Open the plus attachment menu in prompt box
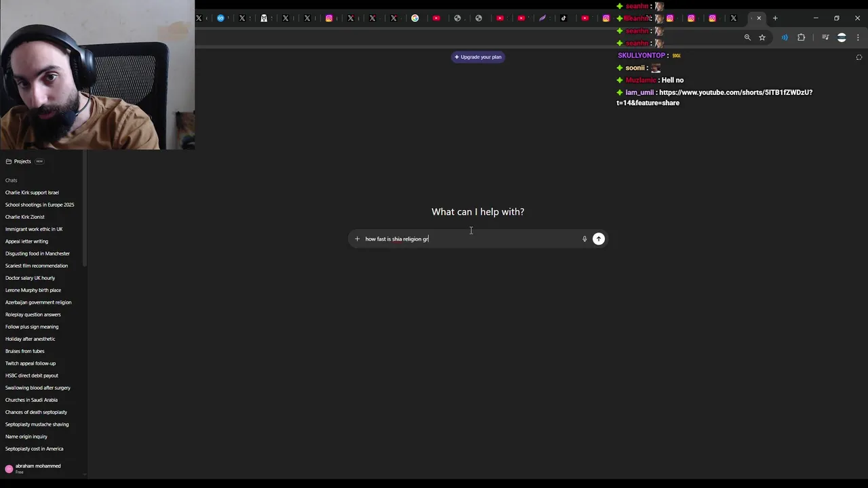This screenshot has height=488, width=868. point(357,239)
